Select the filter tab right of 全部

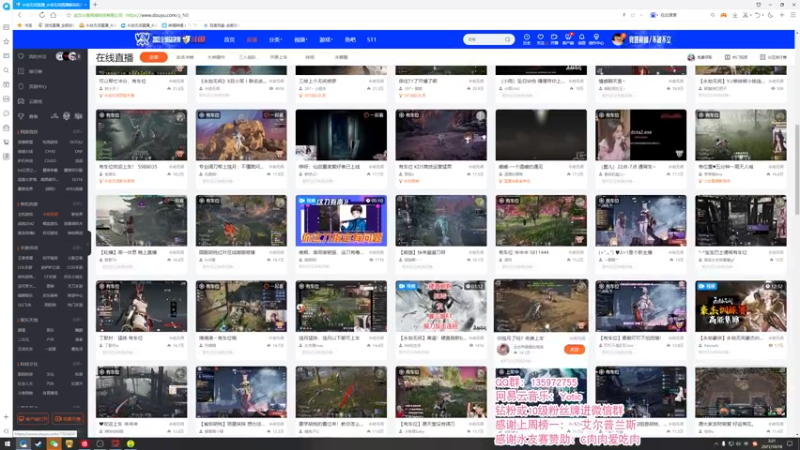185,57
